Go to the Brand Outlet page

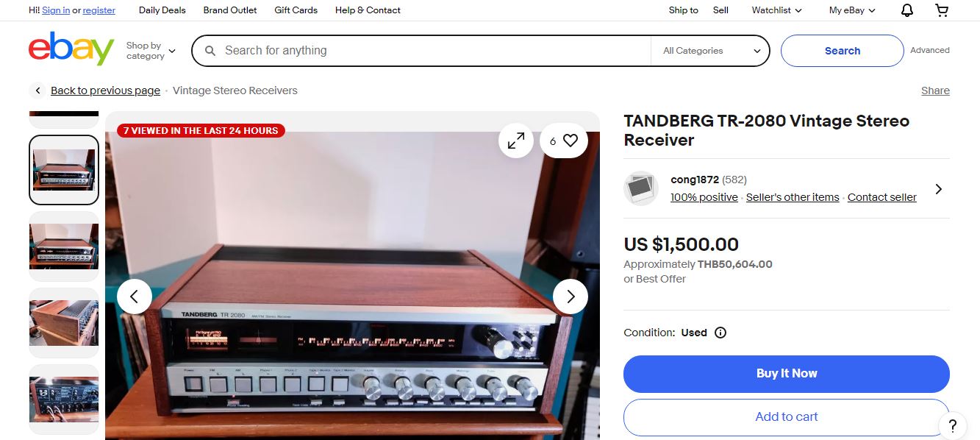(230, 10)
